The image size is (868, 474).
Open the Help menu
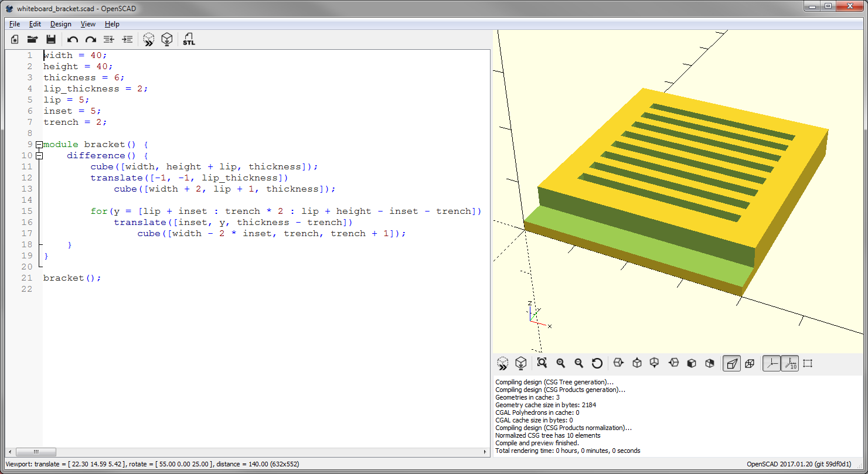(x=112, y=24)
